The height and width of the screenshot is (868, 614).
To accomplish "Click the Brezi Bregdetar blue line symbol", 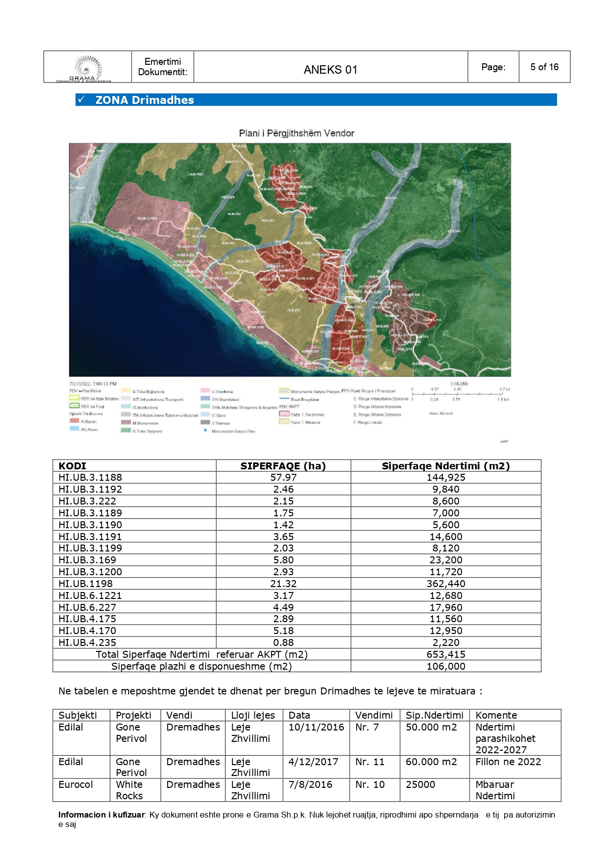I will (x=284, y=399).
